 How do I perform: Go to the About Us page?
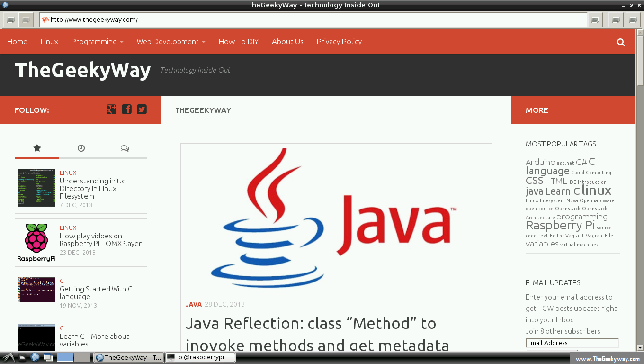[x=287, y=42]
